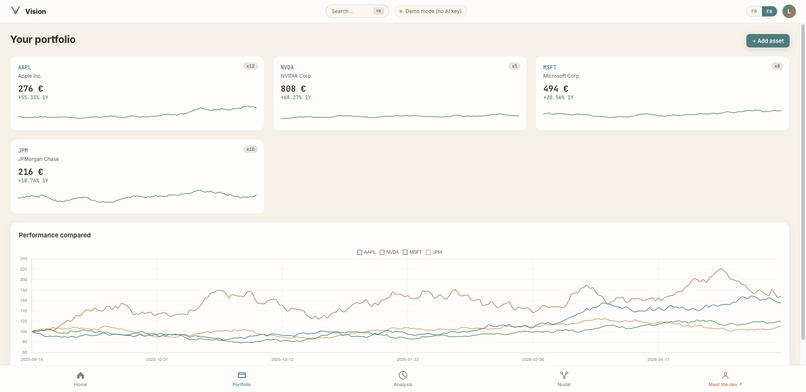Image resolution: width=806 pixels, height=392 pixels.
Task: Click the 2026-01-23 x-axis date label
Action: pos(408,360)
